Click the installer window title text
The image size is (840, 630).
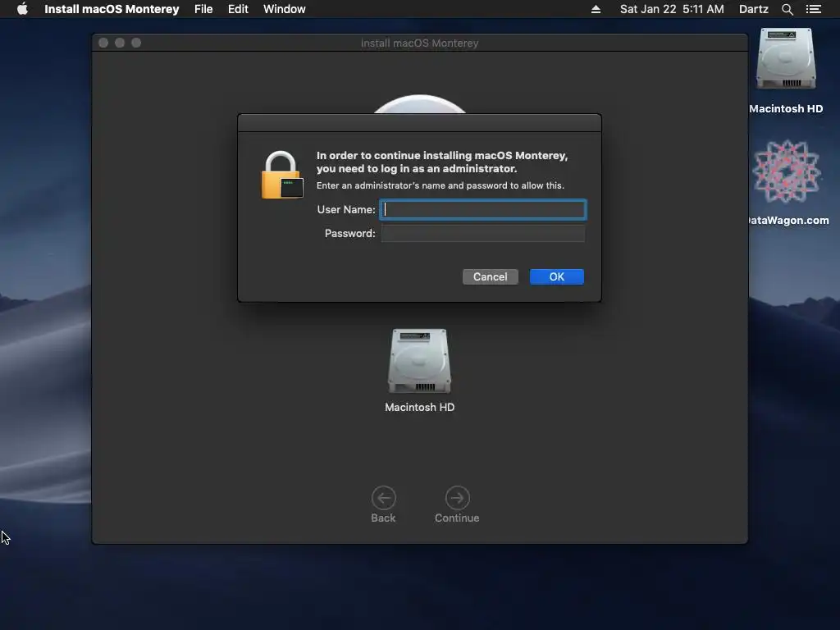click(419, 43)
